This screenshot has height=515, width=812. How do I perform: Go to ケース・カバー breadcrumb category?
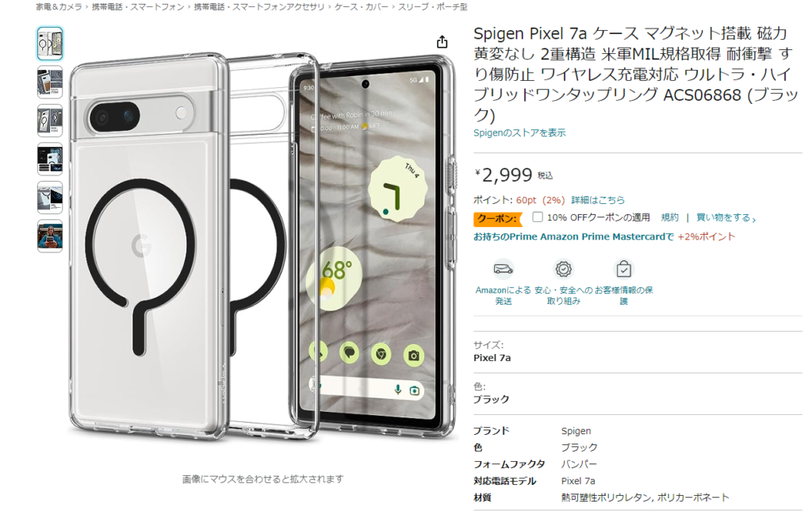click(x=361, y=6)
